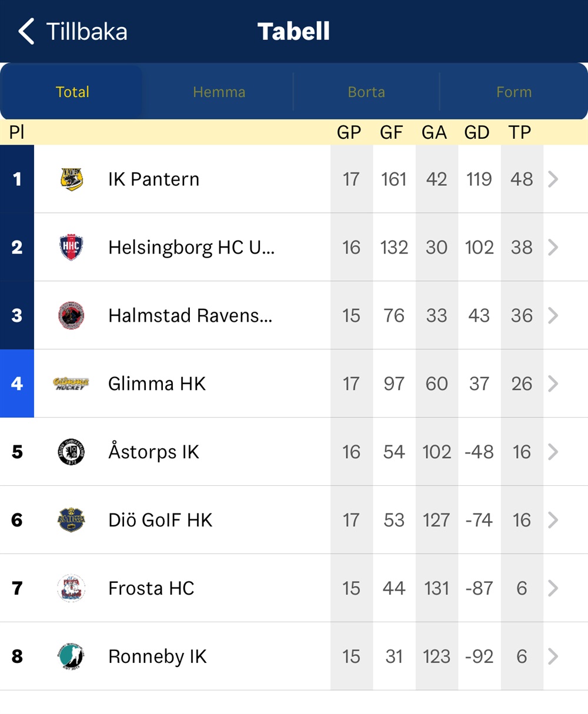Tap the Halmstad Ravens round logo
This screenshot has height=714, width=588.
pyautogui.click(x=72, y=316)
